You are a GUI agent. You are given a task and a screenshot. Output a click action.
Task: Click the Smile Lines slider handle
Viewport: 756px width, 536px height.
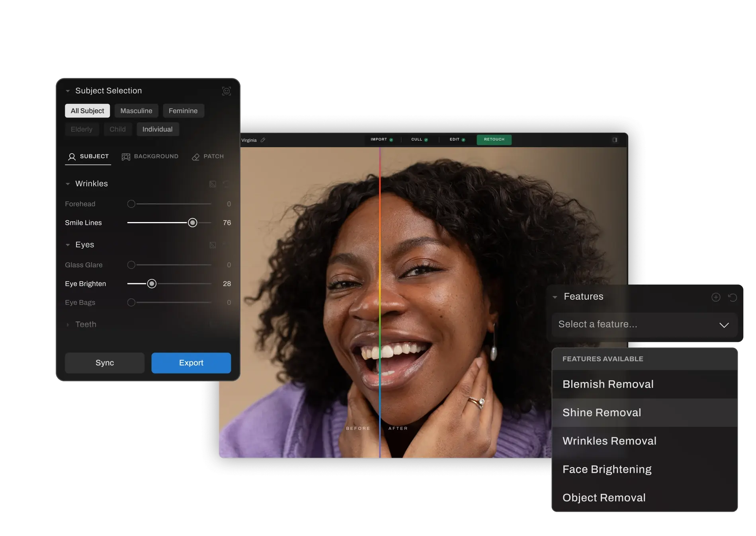(x=192, y=223)
